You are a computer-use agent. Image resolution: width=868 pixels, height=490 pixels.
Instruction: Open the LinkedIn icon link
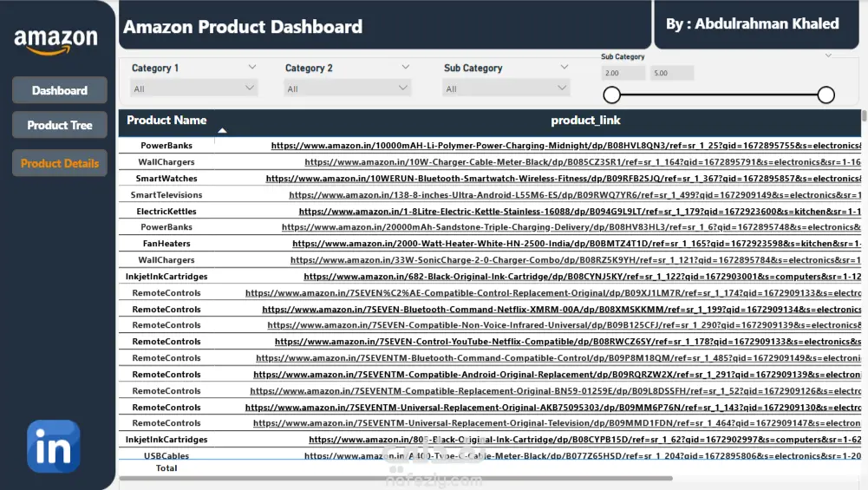[x=54, y=447]
